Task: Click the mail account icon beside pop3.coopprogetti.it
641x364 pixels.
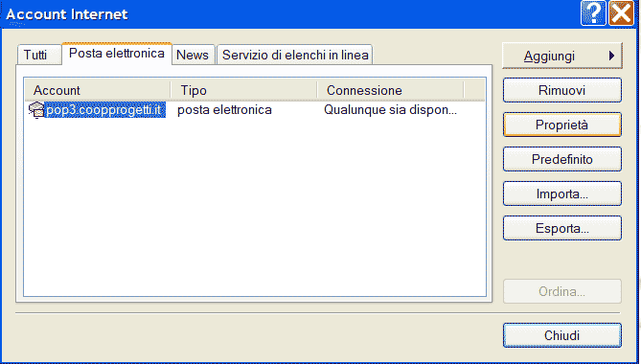Action: [36, 110]
